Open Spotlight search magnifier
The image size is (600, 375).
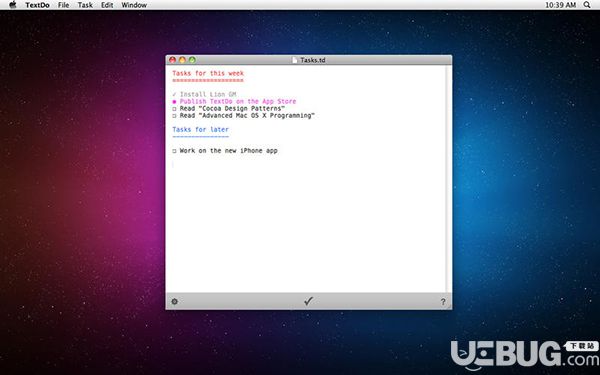click(587, 5)
